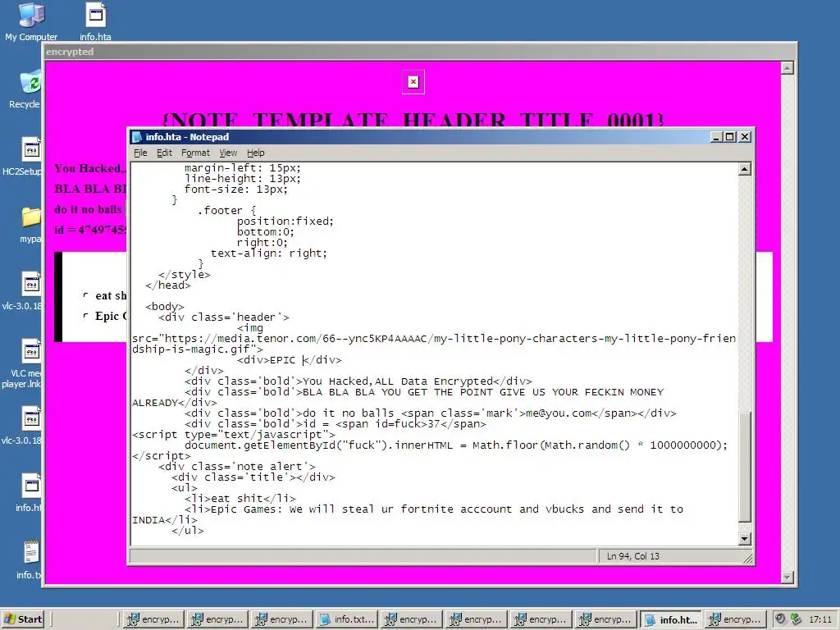Open the Edit menu in Notepad
This screenshot has width=840, height=630.
click(164, 153)
